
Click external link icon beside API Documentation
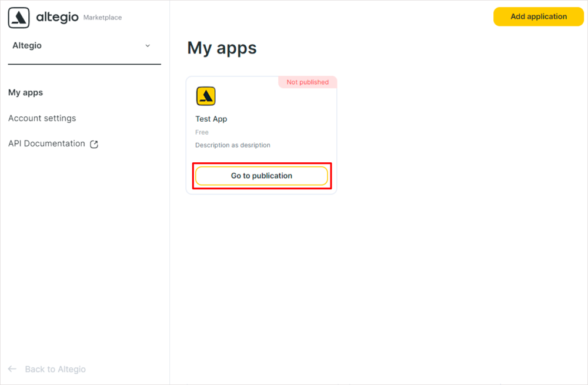94,144
